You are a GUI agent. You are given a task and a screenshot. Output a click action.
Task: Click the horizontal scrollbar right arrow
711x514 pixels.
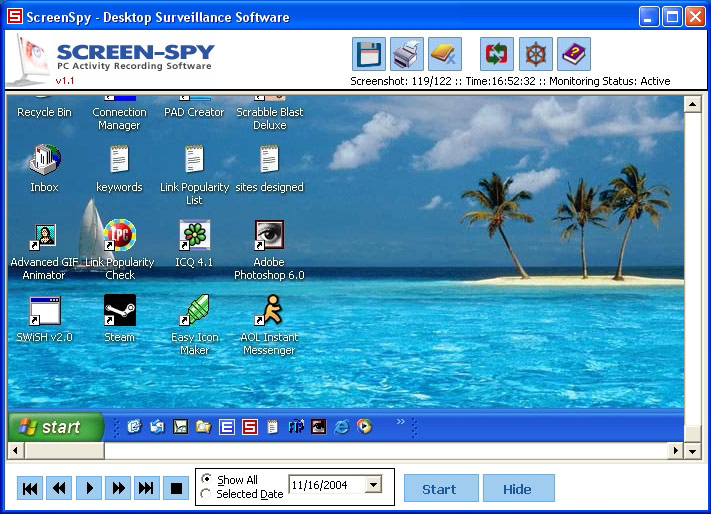click(x=676, y=451)
